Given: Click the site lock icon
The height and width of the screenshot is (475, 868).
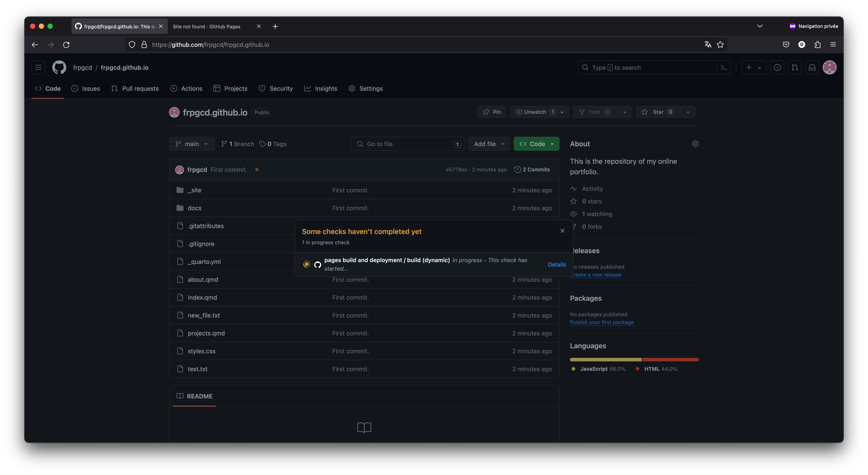Looking at the screenshot, I should coord(144,44).
